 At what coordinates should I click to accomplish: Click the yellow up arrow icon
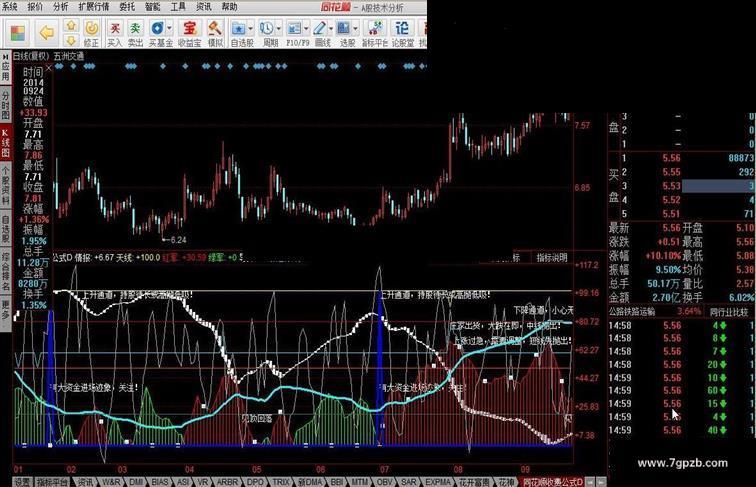pyautogui.click(x=71, y=26)
